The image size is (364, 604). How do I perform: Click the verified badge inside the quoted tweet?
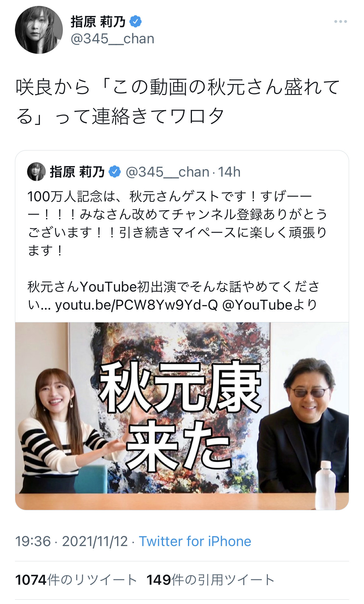click(114, 172)
